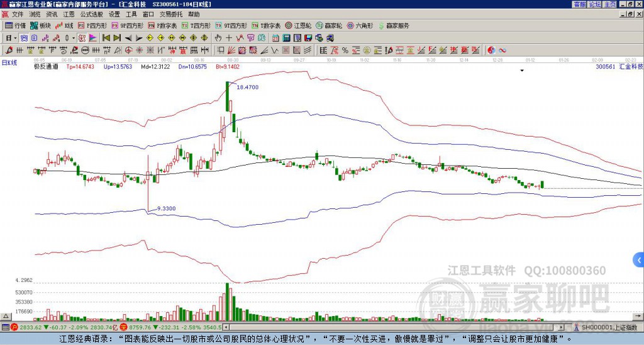Open the T数字表 tool
Viewport: 644px width, 345px height.
pos(266,25)
